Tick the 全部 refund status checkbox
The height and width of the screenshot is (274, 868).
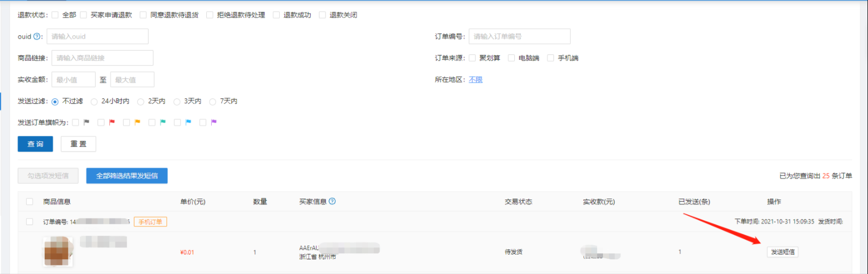tap(55, 15)
